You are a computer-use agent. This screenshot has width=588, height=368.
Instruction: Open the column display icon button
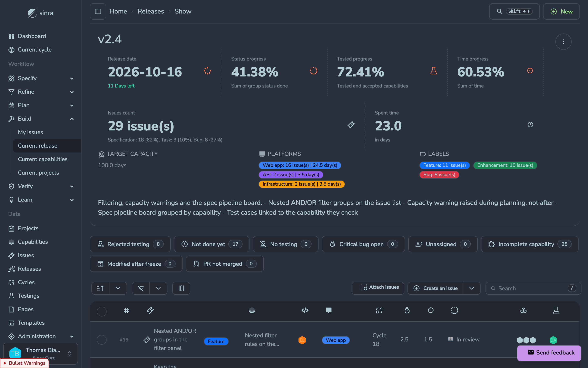coord(181,288)
